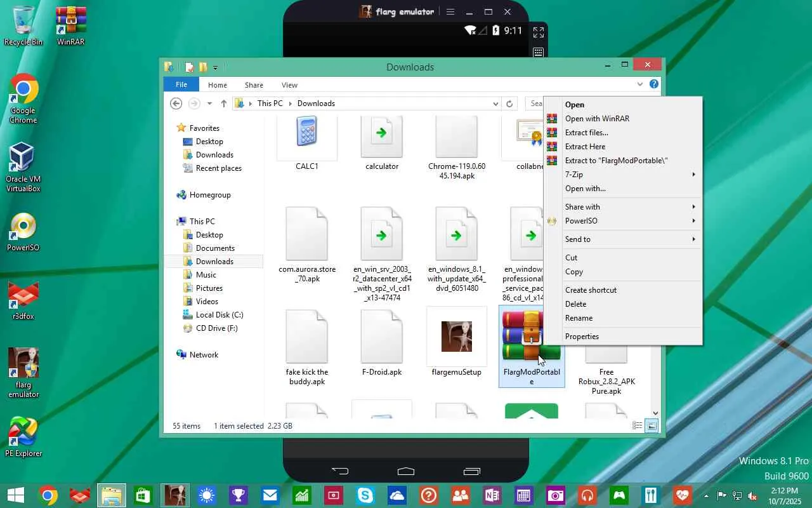Expand the Send to submenu

click(x=624, y=239)
